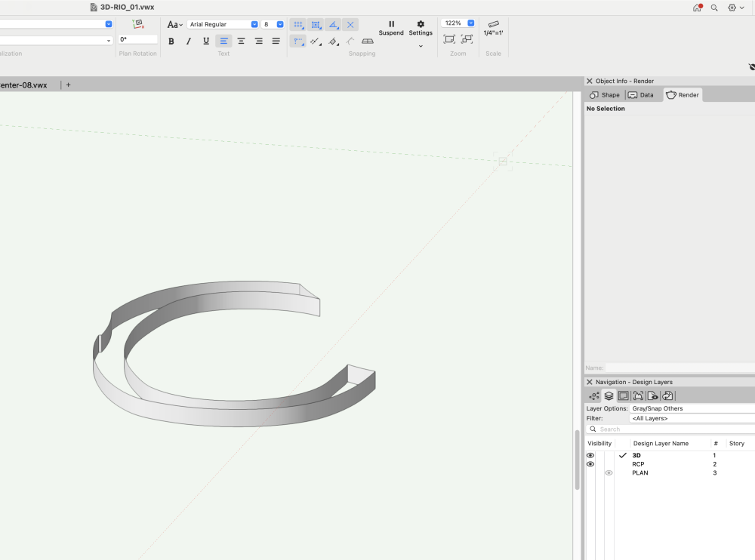The width and height of the screenshot is (755, 560).
Task: Switch to the Data tab in Object Info
Action: pyautogui.click(x=640, y=95)
